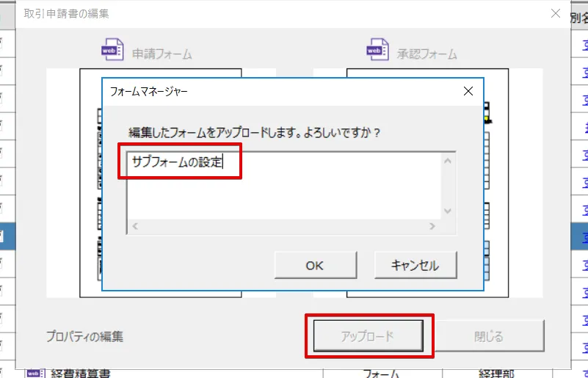Viewport: 588px width, 378px height.
Task: Click the アップロード button
Action: point(368,336)
